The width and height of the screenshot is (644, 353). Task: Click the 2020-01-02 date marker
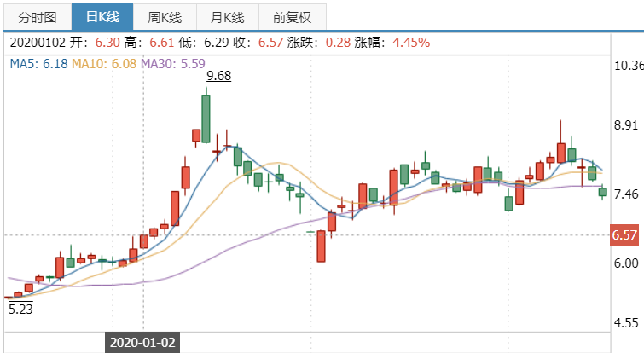pos(142,343)
